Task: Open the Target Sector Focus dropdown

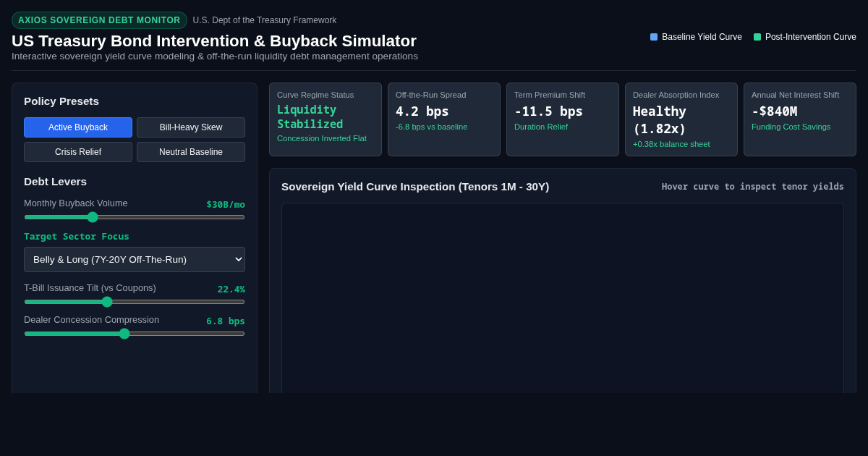Action: point(135,259)
